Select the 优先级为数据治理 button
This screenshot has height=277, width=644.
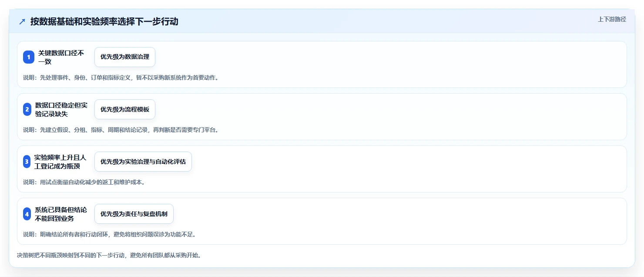pos(125,57)
